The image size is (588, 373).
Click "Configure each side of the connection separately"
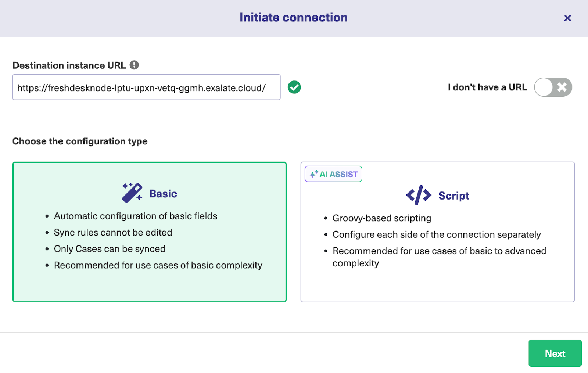point(437,234)
